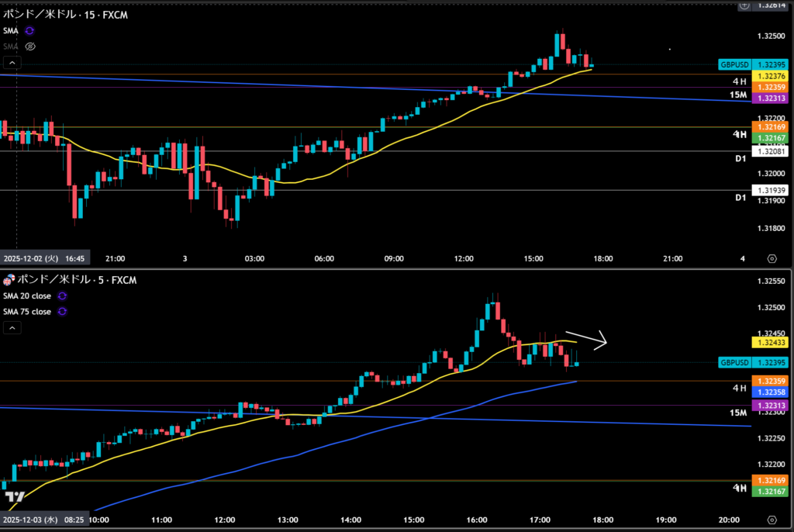Click the TradingView logo in bottom chart
The image size is (794, 532).
click(13, 496)
